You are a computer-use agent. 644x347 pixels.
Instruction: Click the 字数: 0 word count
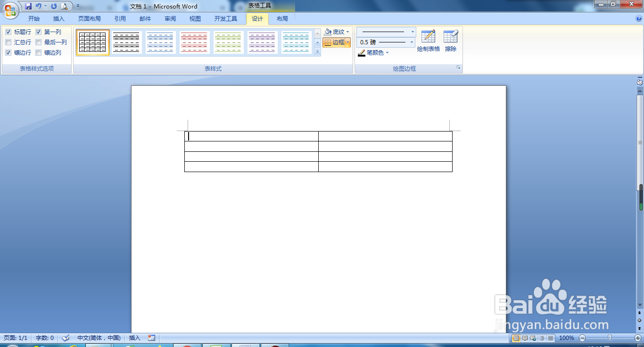45,338
